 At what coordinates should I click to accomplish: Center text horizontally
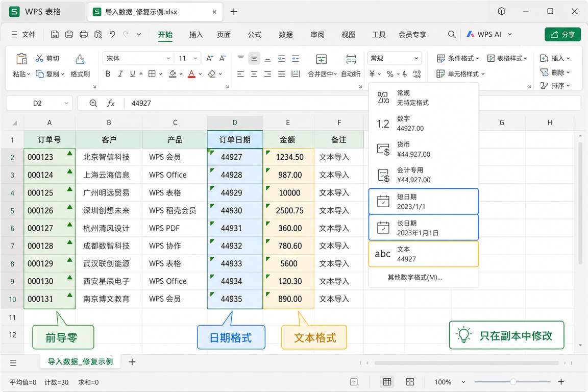pyautogui.click(x=254, y=74)
